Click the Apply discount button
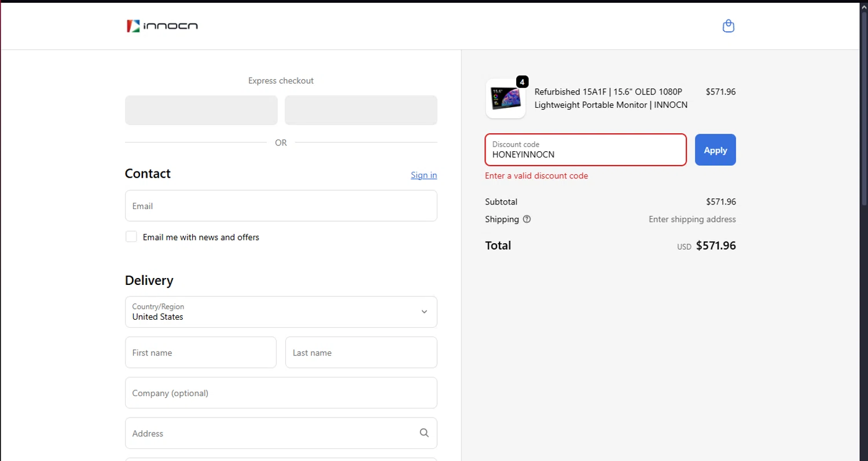868x461 pixels. tap(715, 150)
